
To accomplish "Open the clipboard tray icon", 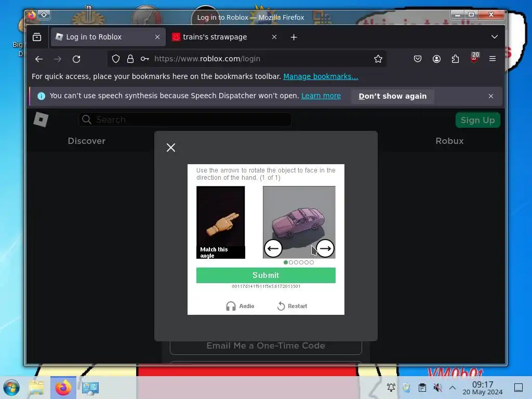I will pos(422,387).
